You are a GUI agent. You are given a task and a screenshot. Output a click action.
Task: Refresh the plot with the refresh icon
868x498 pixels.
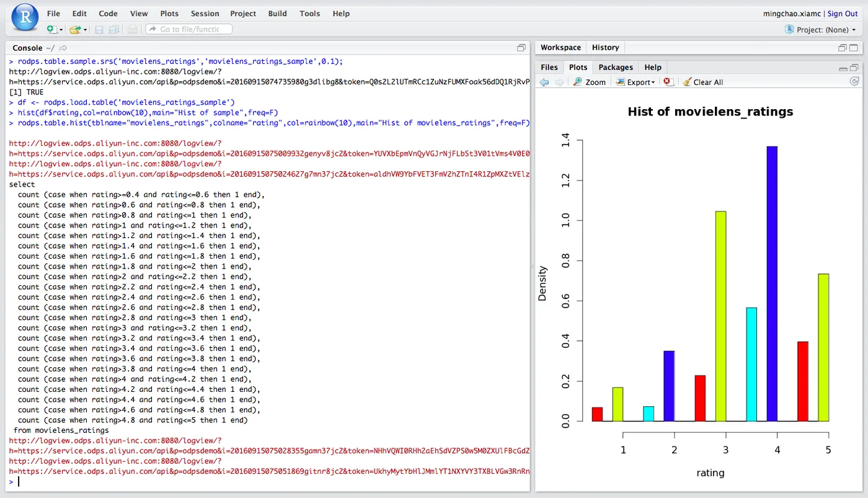tap(854, 81)
